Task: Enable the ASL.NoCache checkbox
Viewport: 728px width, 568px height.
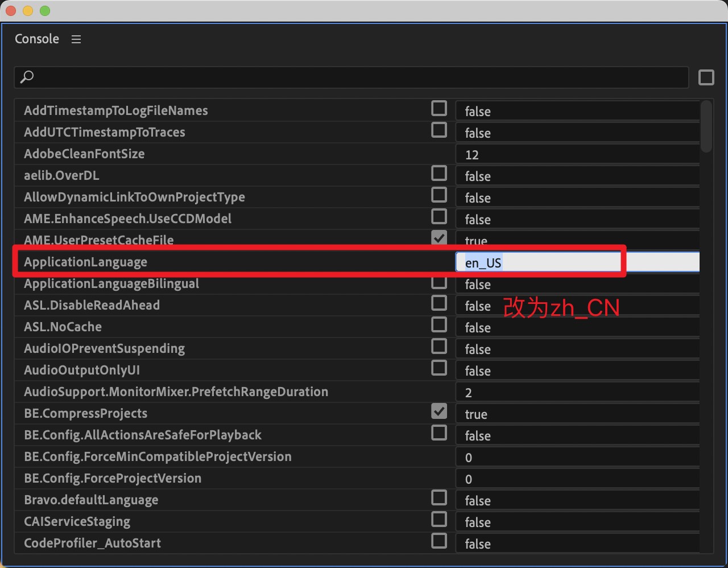Action: [x=439, y=324]
